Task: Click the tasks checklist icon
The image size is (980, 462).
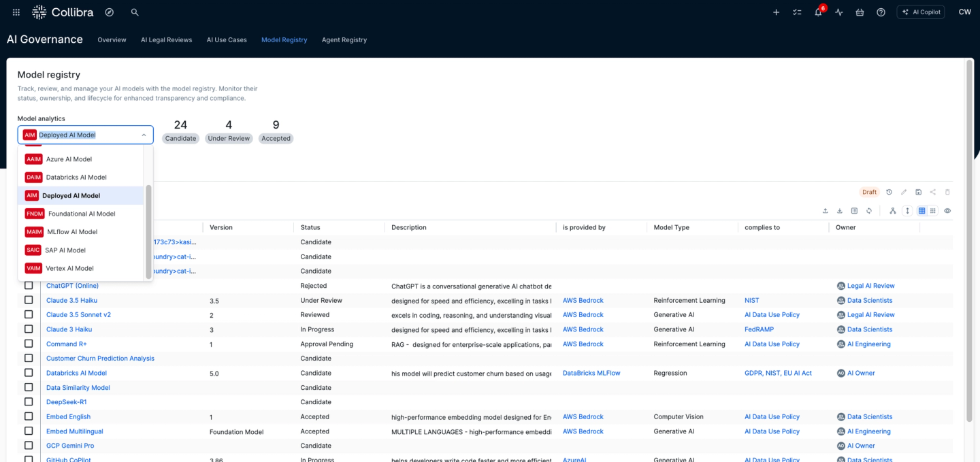Action: 797,12
